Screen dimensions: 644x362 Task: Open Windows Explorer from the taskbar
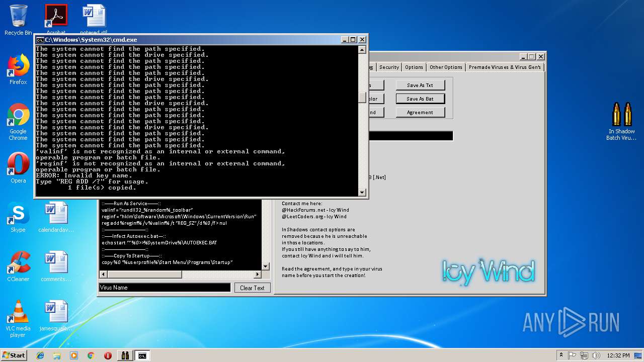[57, 355]
